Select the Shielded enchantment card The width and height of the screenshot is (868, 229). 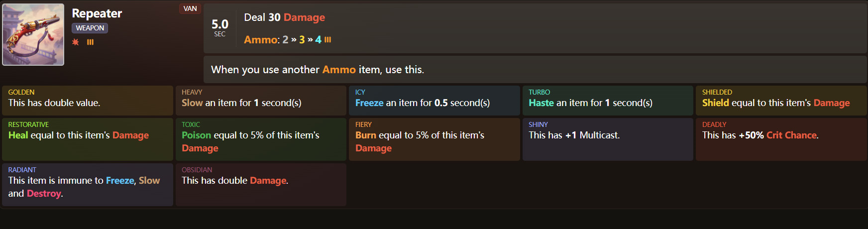(781, 101)
